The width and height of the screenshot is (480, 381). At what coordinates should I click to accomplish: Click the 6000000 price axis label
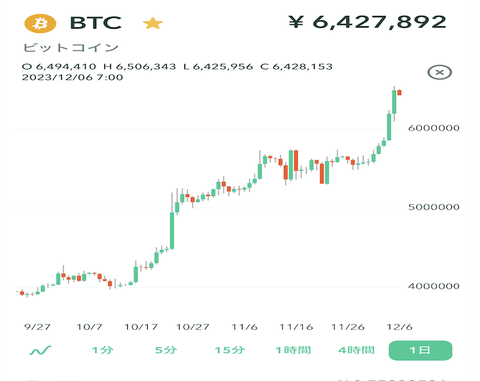tap(434, 128)
